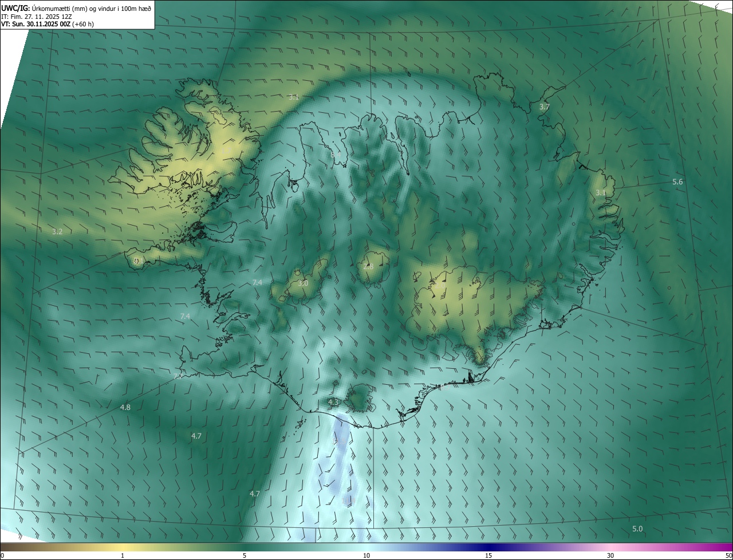733x560 pixels.
Task: Click the 30 tick label on color scale
Action: [610, 555]
